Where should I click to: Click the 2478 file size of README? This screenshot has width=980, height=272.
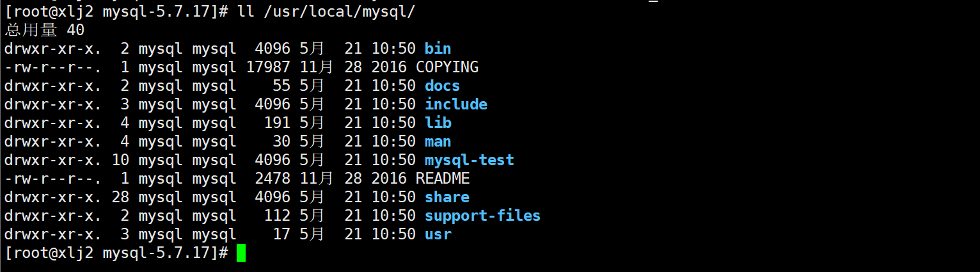point(273,179)
